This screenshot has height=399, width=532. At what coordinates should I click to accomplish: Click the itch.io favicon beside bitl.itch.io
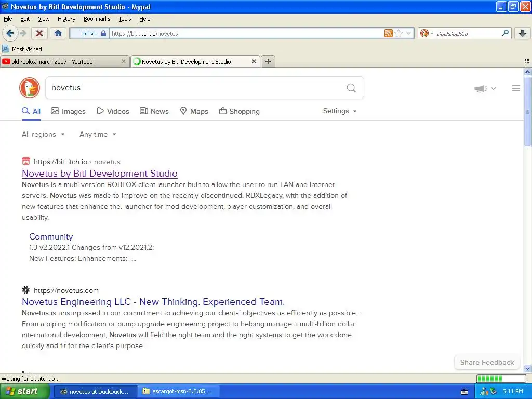click(26, 162)
